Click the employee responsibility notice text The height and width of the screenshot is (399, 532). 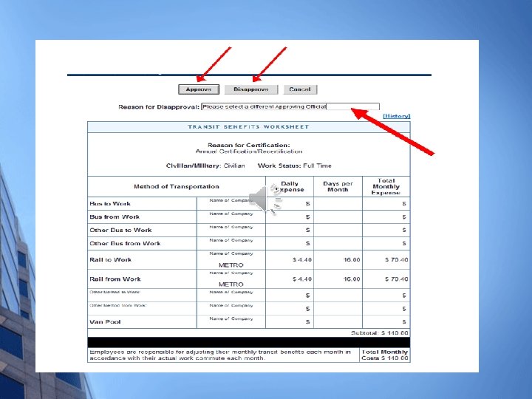[220, 355]
